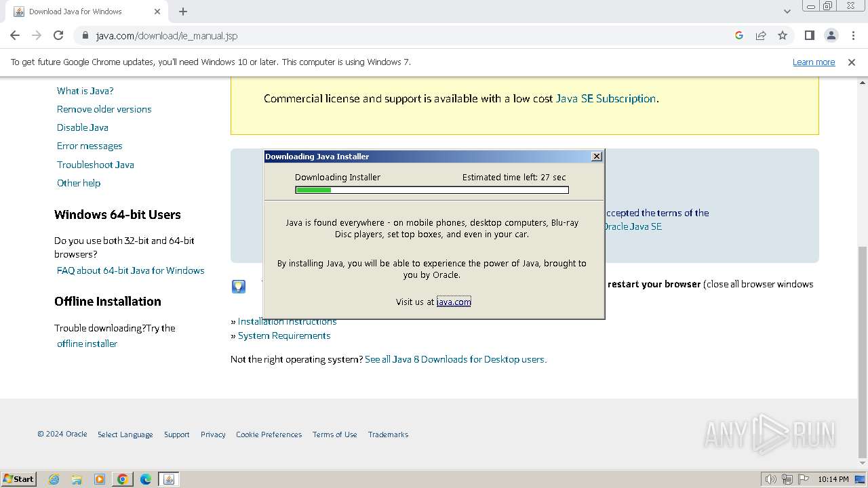Open the offline installer link
Screen dimensions: 868x488
click(x=87, y=344)
